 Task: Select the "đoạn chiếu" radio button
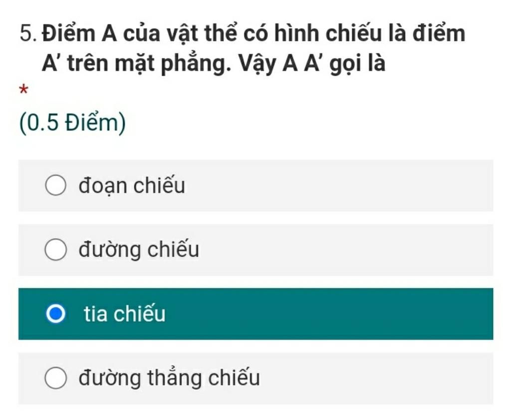point(56,185)
